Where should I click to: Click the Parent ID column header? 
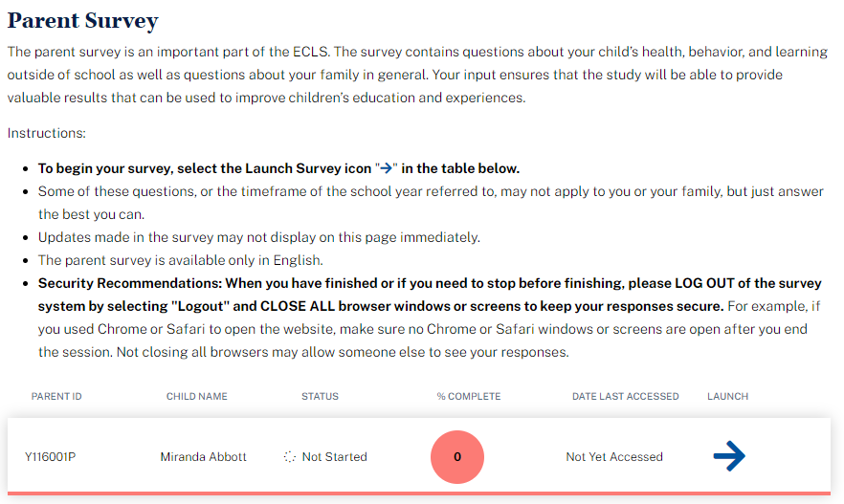tap(56, 396)
